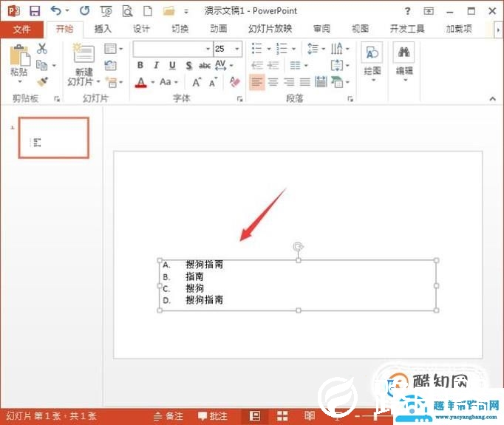The image size is (504, 425).
Task: Switch to the 动画 Animations tab
Action: (x=219, y=30)
